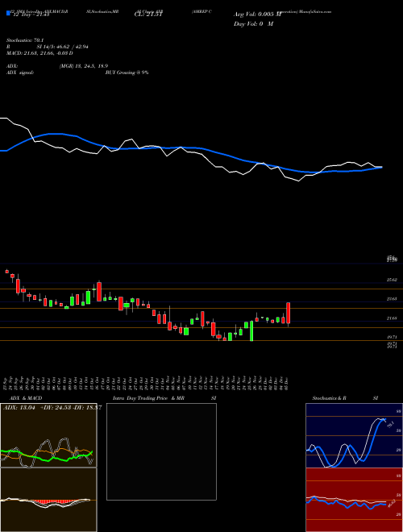Click the 'ADX signal:' label

20,73
